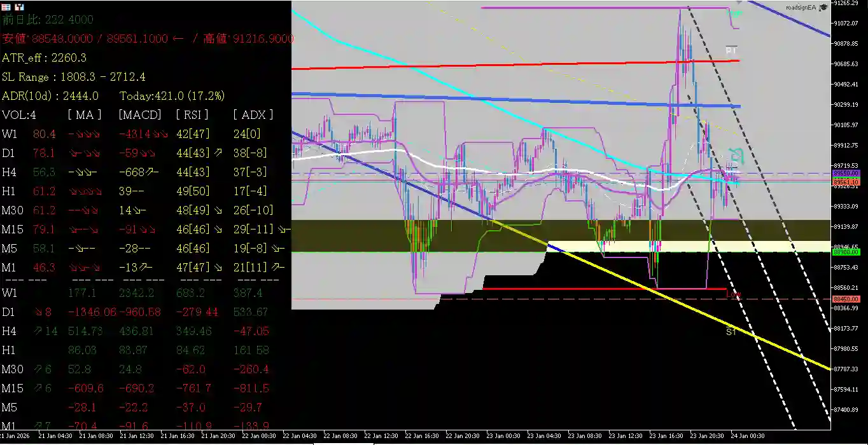Select the [MA] column header in the panel

83,114
